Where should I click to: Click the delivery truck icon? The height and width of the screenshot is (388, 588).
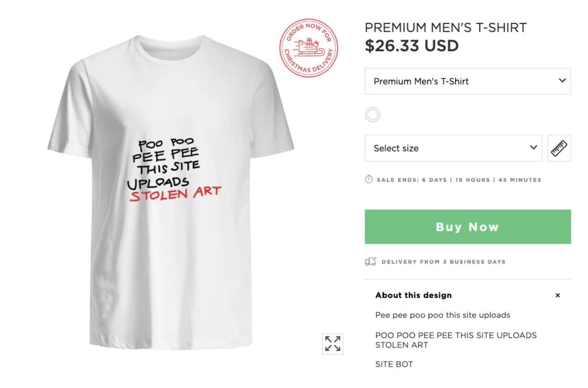(x=370, y=261)
